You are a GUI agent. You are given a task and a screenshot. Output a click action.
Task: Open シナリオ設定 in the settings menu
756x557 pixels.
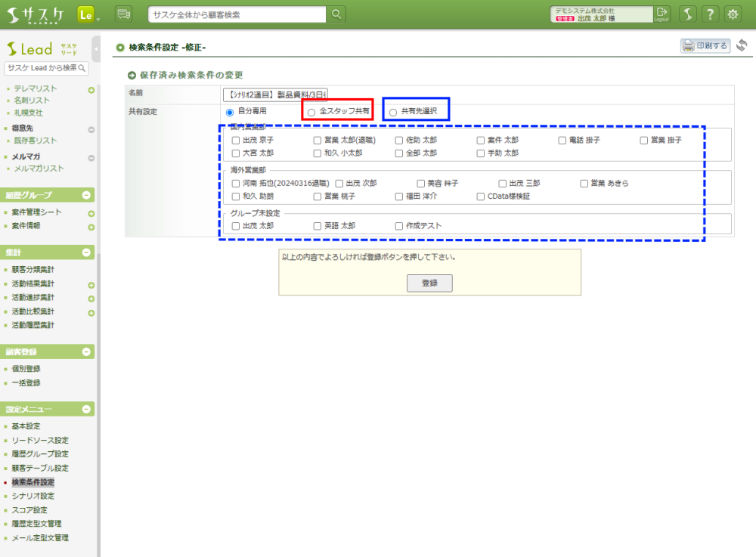(33, 496)
